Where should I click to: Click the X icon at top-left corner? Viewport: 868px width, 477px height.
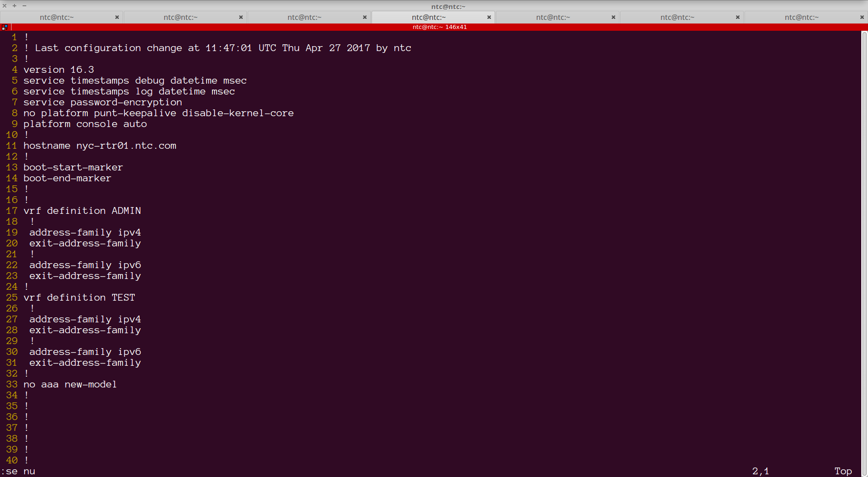(x=5, y=6)
